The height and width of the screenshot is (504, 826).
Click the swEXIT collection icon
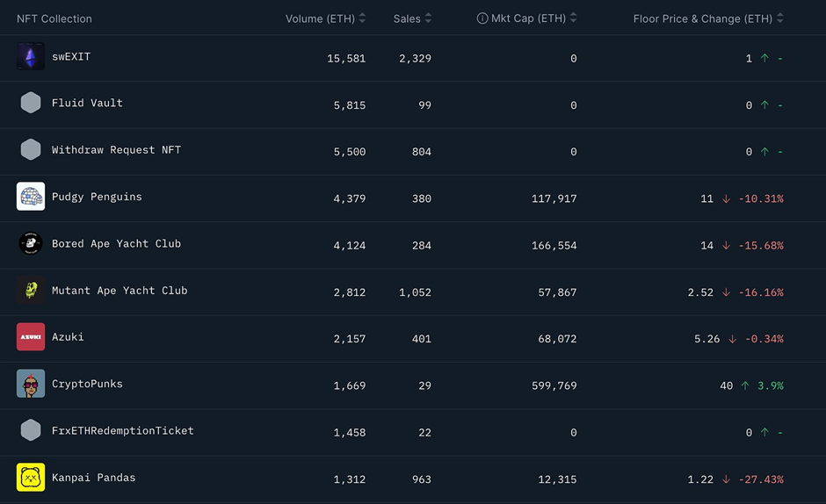coord(31,57)
